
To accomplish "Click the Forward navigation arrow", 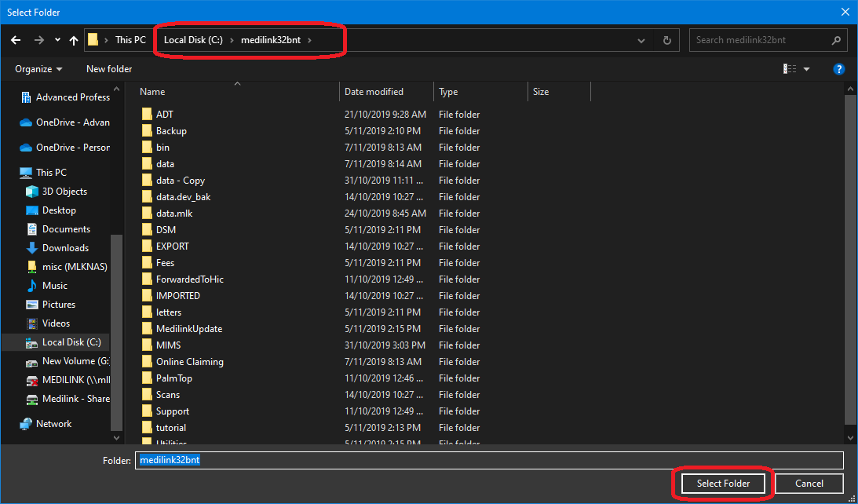I will pos(38,40).
